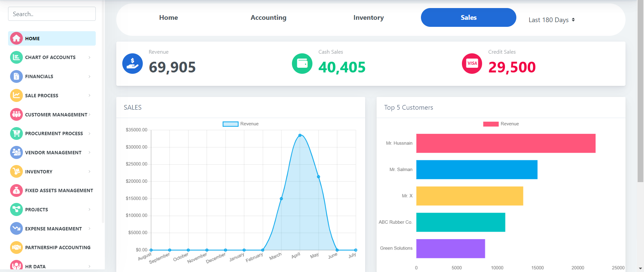Viewport: 644px width, 272px height.
Task: Expand the Customer Management submenu
Action: [x=56, y=115]
